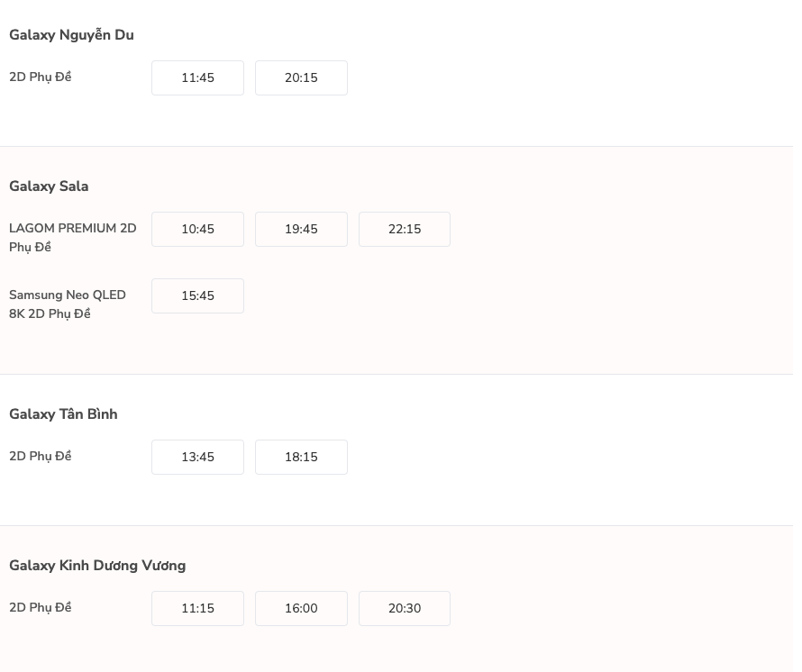The width and height of the screenshot is (802, 672).
Task: Pick the 19:45 showtime at Galaxy Sala
Action: [301, 229]
